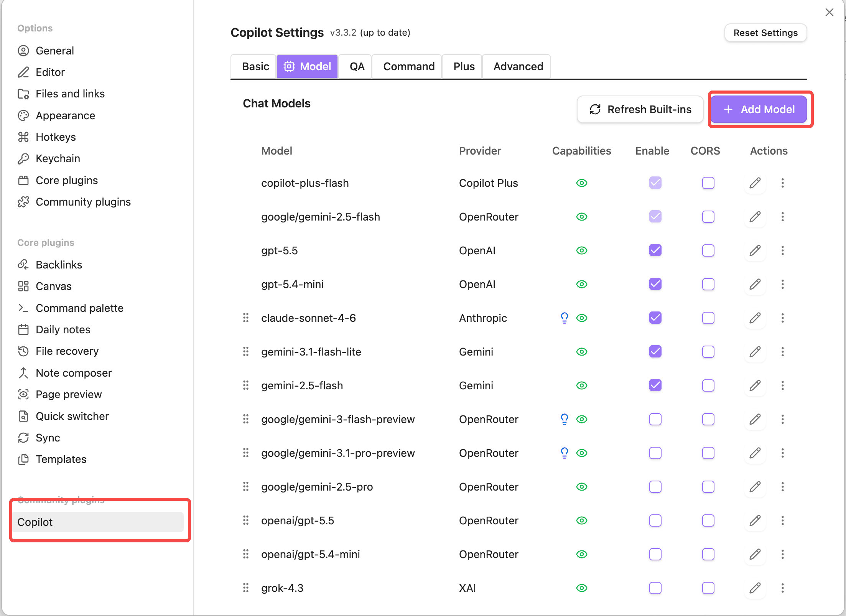
Task: Enable the grok-4.3 model
Action: tap(655, 588)
